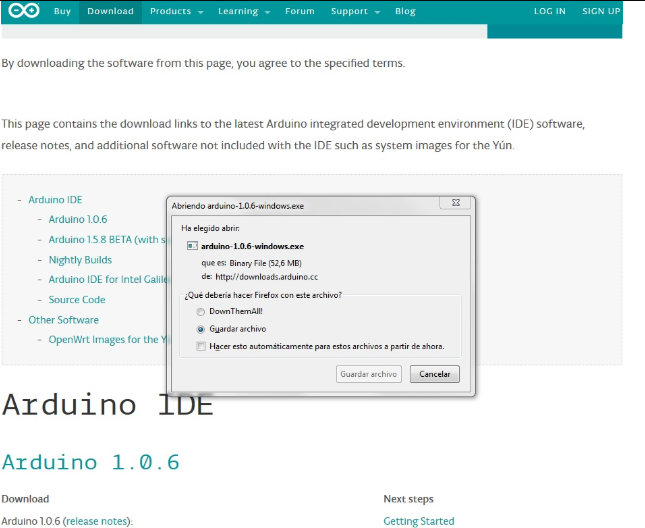Click the Cancelar button

(x=435, y=374)
